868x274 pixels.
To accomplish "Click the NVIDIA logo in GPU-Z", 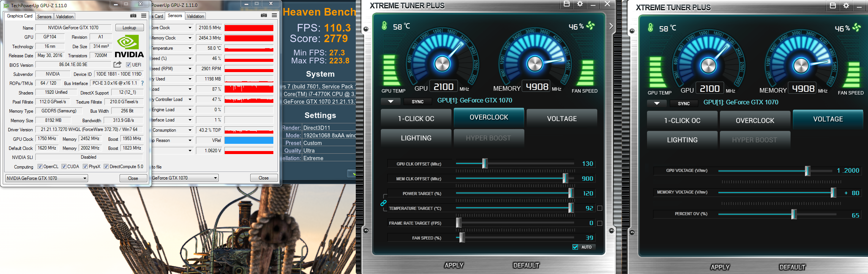I will pos(129,46).
